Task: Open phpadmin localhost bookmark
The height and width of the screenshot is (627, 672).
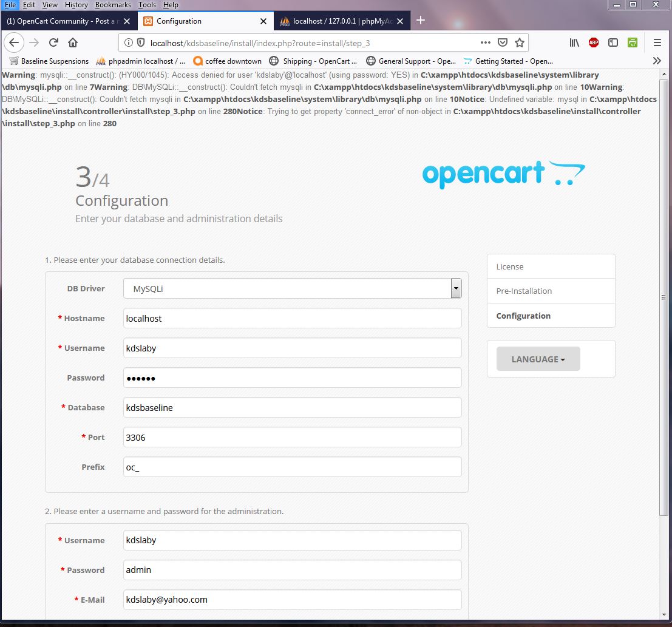Action: point(141,61)
